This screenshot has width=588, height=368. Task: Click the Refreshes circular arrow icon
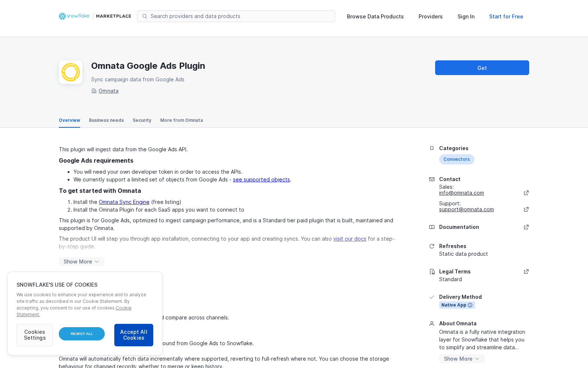pyautogui.click(x=432, y=246)
